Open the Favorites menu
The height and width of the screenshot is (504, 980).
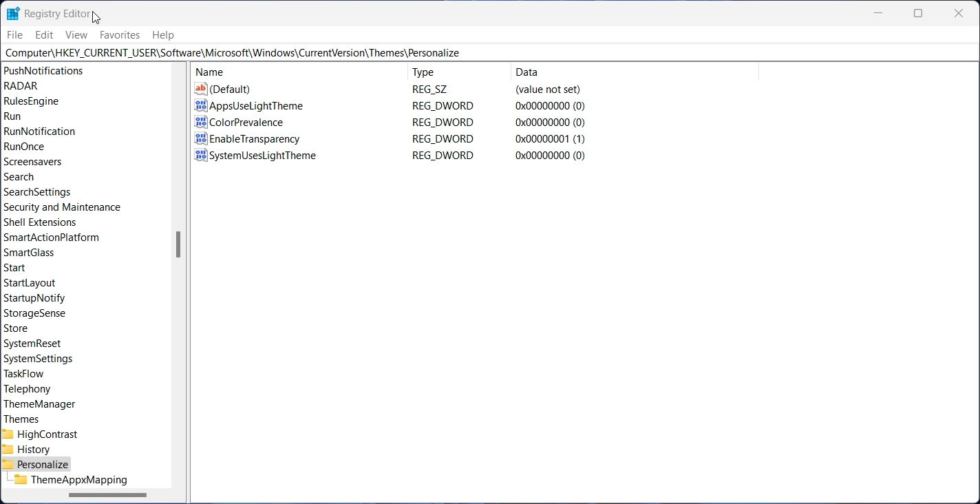120,34
